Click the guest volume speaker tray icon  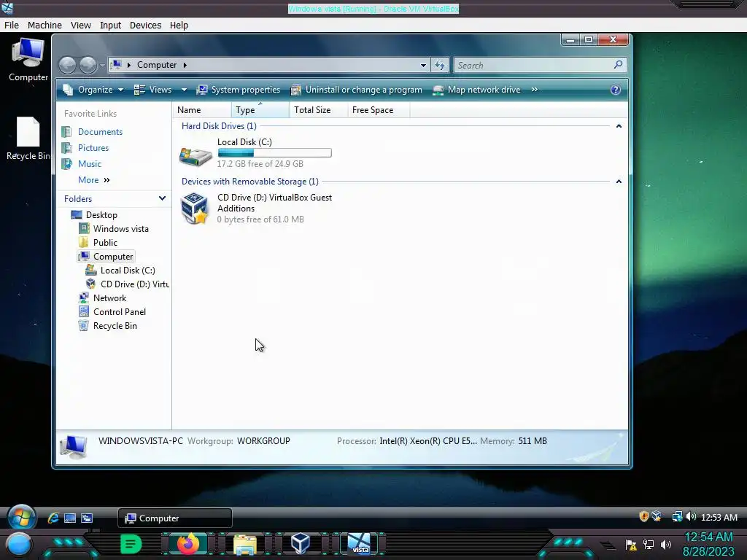coord(691,517)
